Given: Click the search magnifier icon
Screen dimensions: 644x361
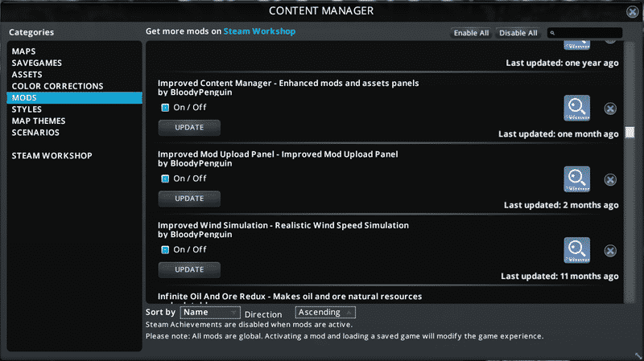Looking at the screenshot, I should tap(554, 33).
